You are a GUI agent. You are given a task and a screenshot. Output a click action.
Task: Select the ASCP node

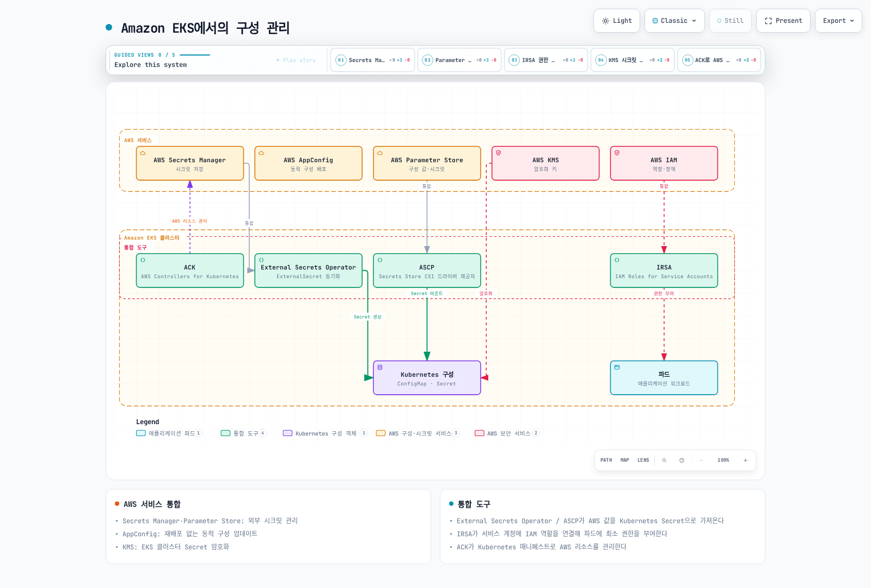click(x=427, y=271)
